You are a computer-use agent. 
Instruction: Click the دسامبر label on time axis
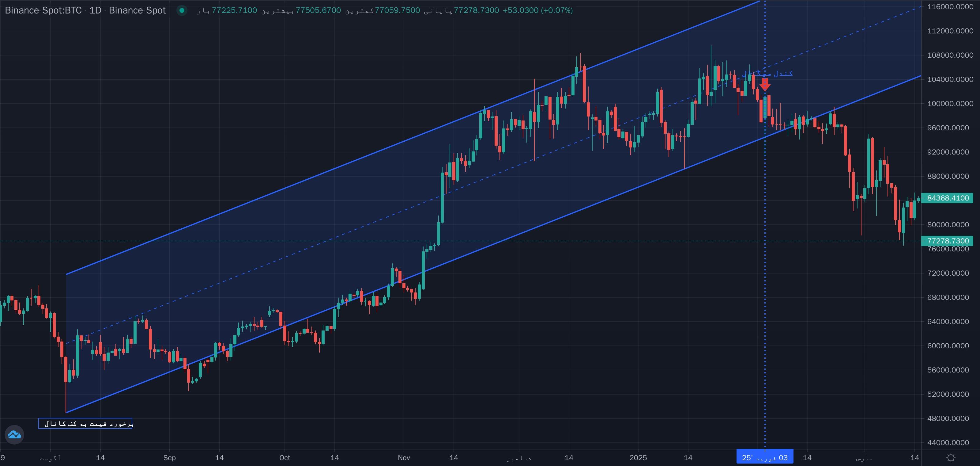coord(519,458)
